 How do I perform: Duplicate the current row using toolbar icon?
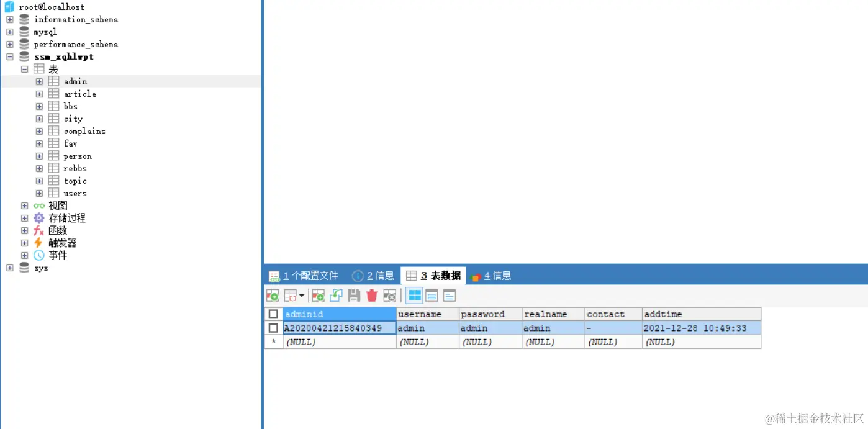pos(336,296)
